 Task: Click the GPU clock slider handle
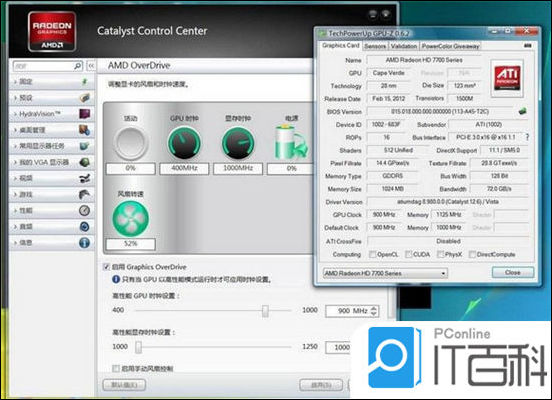[x=265, y=311]
